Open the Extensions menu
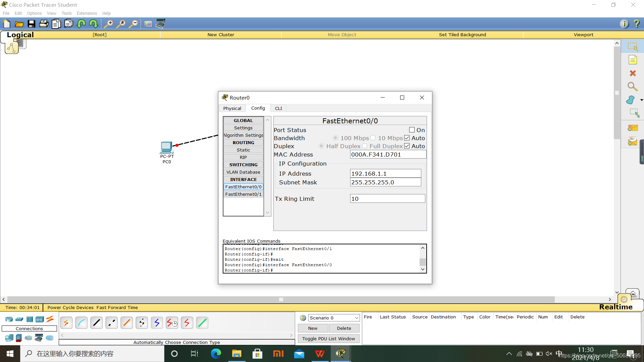Viewport: 644px width, 362px height. click(x=87, y=13)
